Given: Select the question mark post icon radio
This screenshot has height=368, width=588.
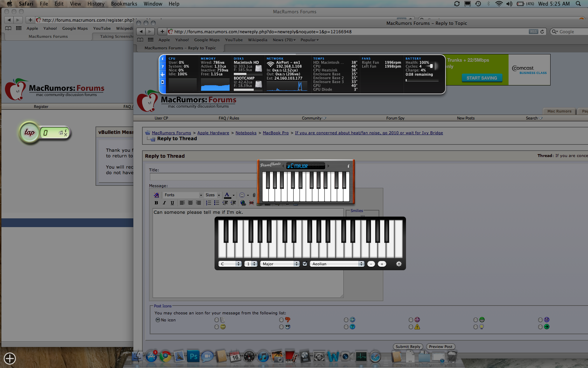Looking at the screenshot, I should (346, 327).
